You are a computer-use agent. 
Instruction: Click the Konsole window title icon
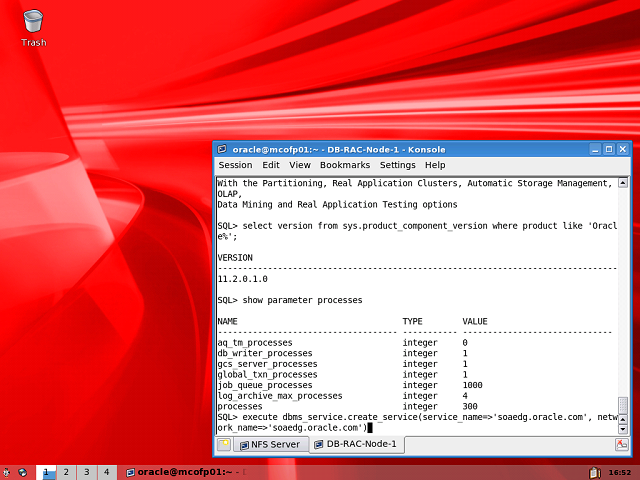click(x=222, y=149)
